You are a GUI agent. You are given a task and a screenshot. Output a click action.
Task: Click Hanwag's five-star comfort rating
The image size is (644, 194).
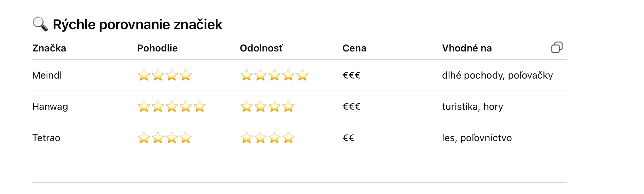tap(172, 106)
